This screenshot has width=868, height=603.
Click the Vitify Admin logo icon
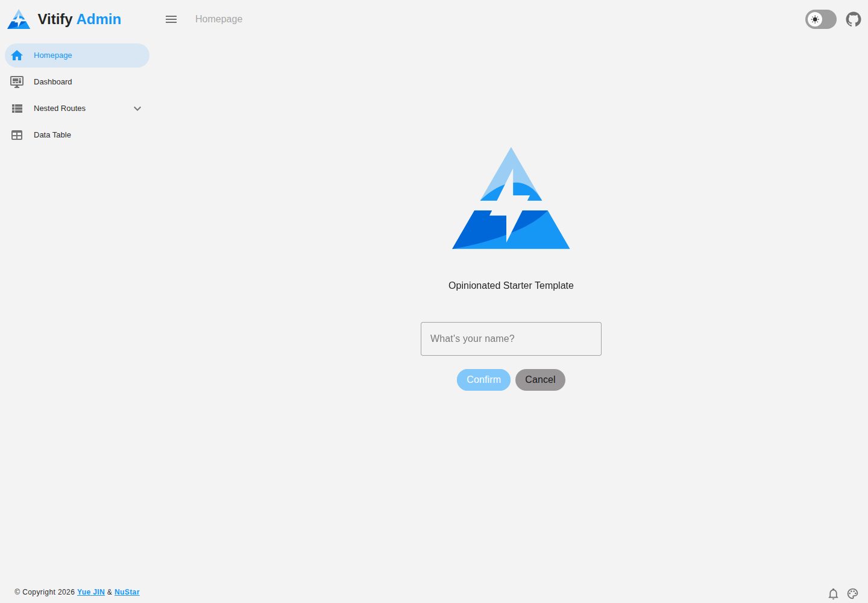[x=19, y=19]
